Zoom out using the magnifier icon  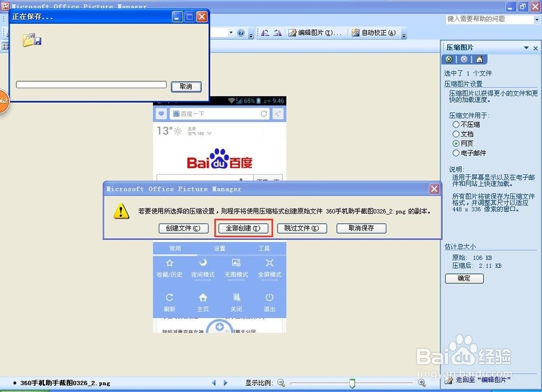282,383
